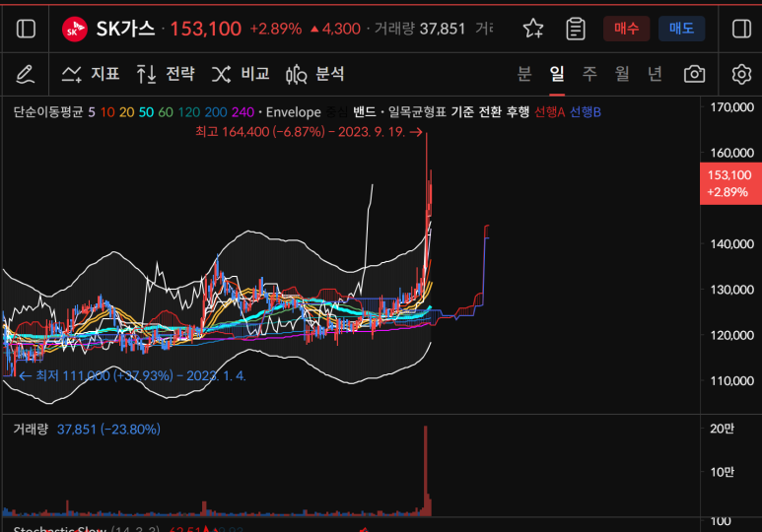Viewport: 762px width, 532px height.
Task: Toggle the Envelope 밴드 line
Action: click(x=365, y=112)
